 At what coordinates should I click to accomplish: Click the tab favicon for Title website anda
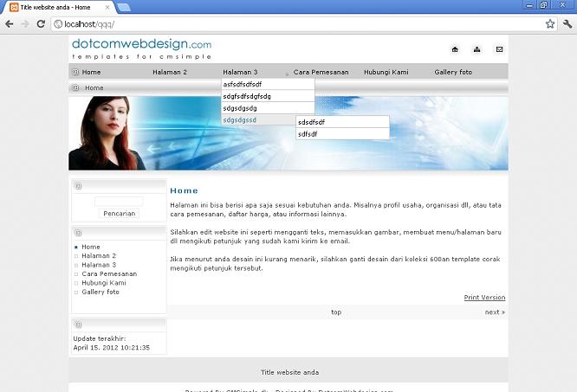coord(14,7)
